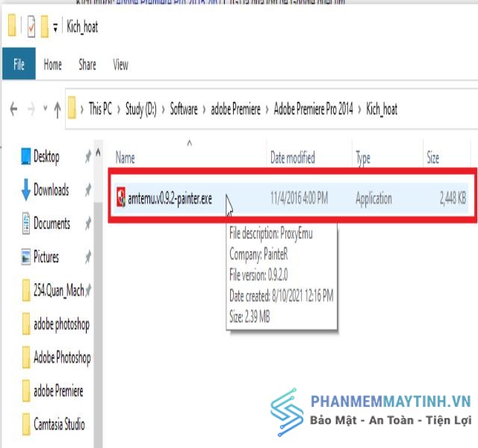Click the 254.Quan_Mach folder icon
The height and width of the screenshot is (448, 478).
[x=26, y=290]
